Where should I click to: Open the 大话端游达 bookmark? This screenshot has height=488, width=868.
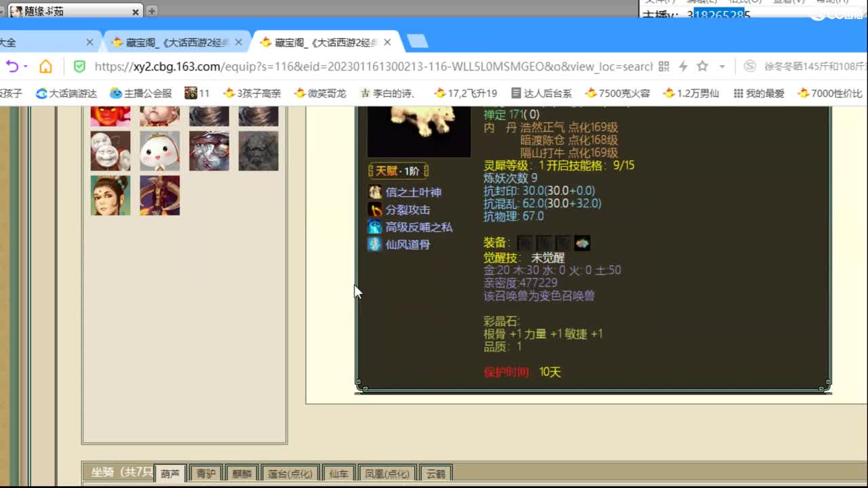click(x=66, y=93)
